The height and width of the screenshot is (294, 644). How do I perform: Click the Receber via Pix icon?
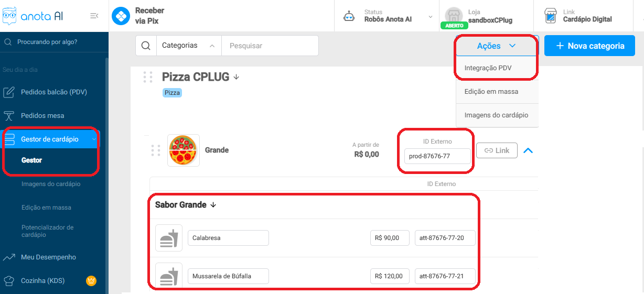click(x=121, y=16)
